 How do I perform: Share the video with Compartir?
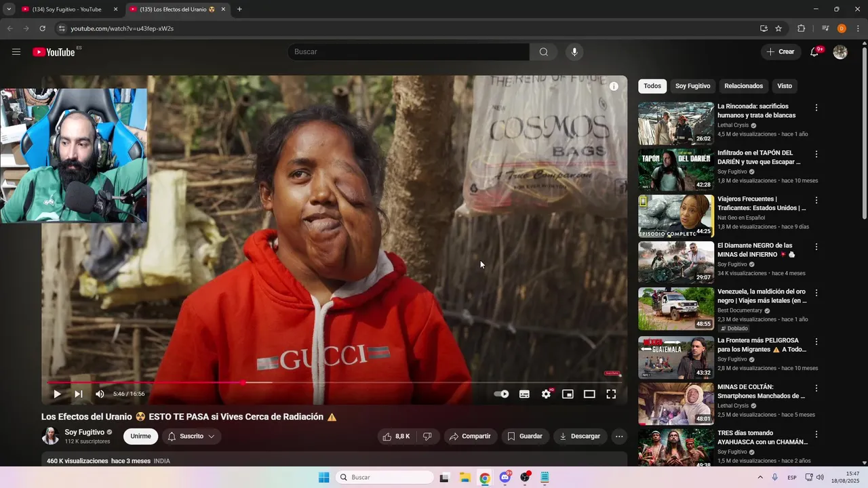[471, 436]
